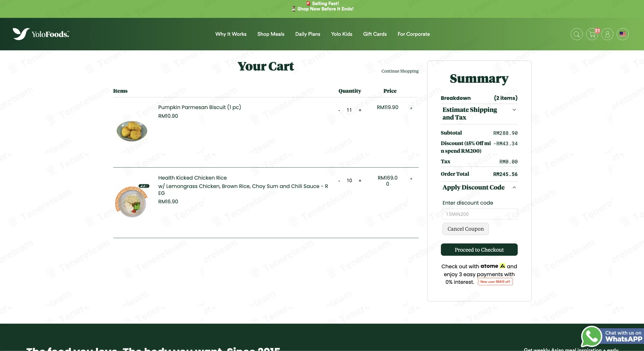
Task: Click the Pumpkin Biscuit quantity value 11
Action: click(349, 110)
